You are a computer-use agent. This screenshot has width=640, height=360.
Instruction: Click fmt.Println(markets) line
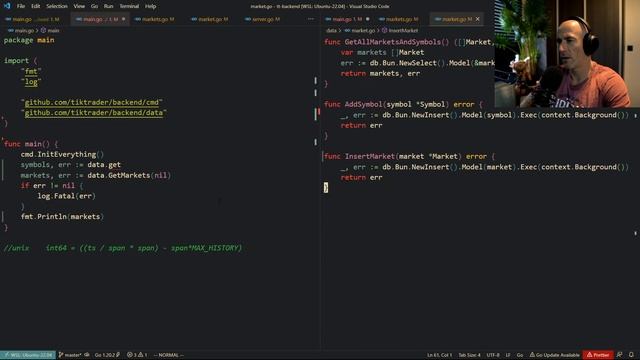click(x=62, y=217)
